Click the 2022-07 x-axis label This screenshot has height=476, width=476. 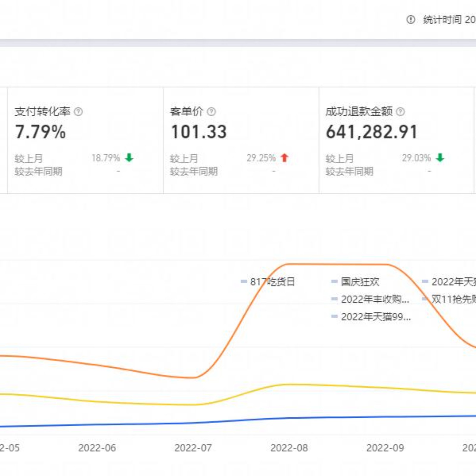pyautogui.click(x=193, y=448)
